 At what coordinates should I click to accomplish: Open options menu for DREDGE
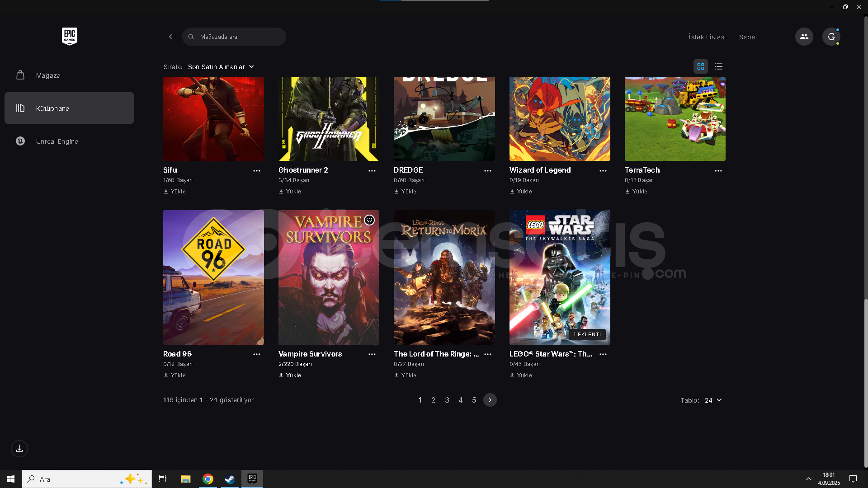[x=488, y=171]
